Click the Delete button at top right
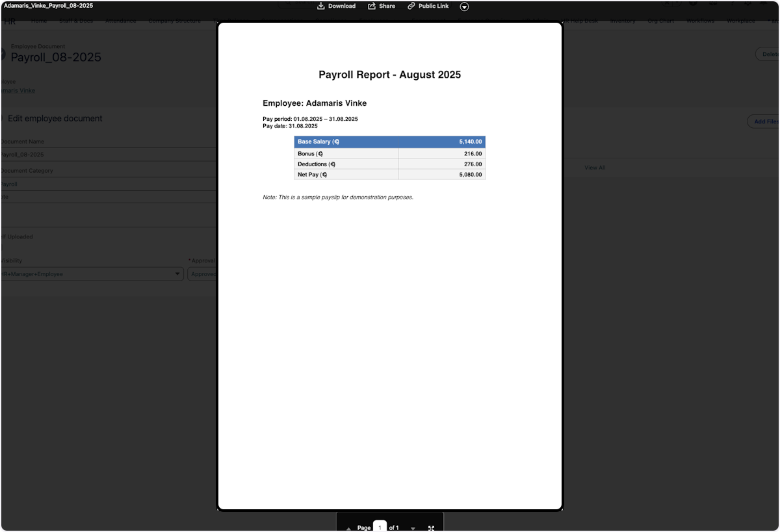The image size is (780, 532). tap(767, 55)
